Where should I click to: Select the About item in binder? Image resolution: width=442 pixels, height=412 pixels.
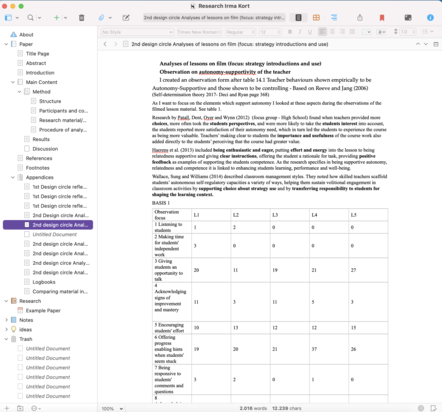click(26, 35)
